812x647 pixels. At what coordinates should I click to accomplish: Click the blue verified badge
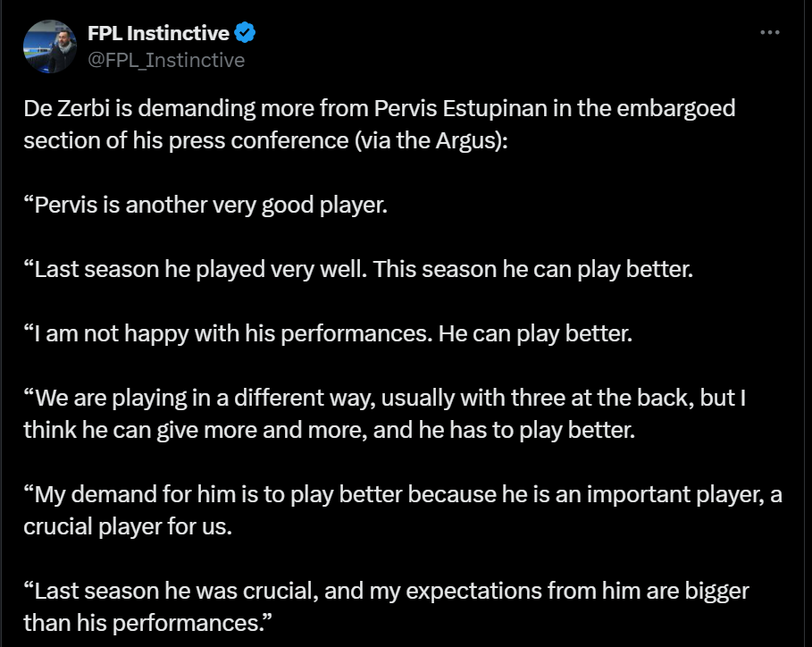[246, 34]
